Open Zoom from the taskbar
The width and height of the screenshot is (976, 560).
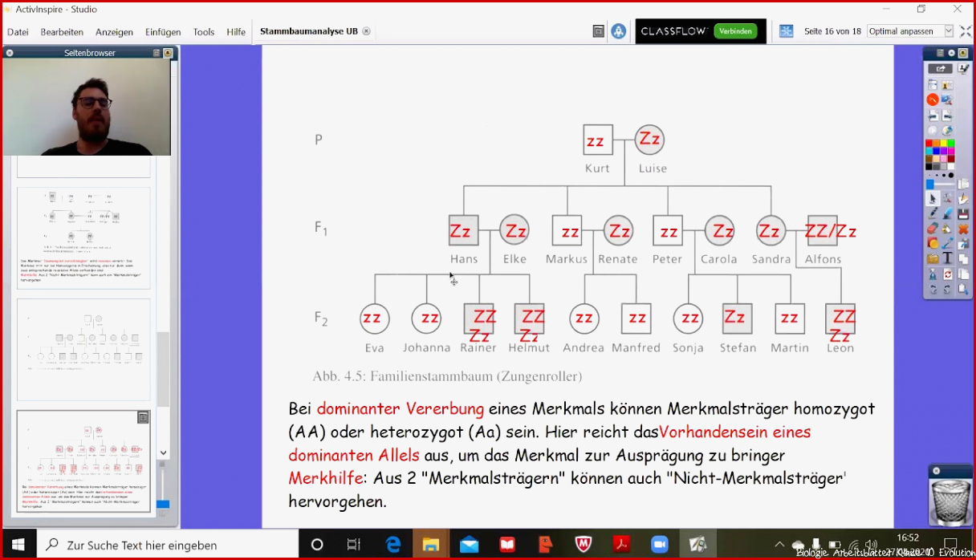coord(660,545)
